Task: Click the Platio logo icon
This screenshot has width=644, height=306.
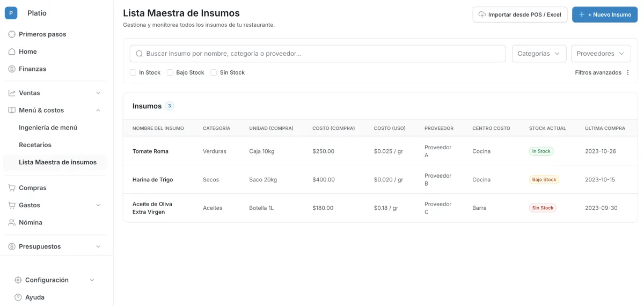Action: (11, 13)
